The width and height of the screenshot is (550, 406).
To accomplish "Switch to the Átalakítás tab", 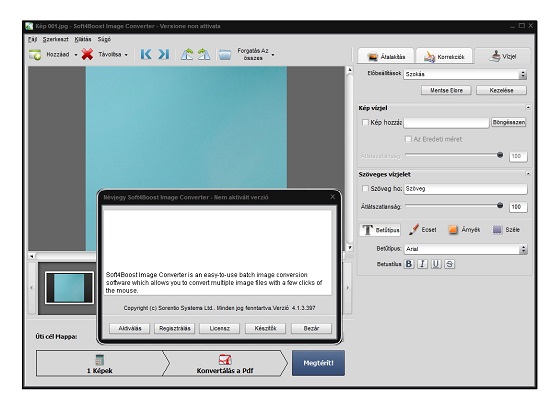I will pos(386,56).
